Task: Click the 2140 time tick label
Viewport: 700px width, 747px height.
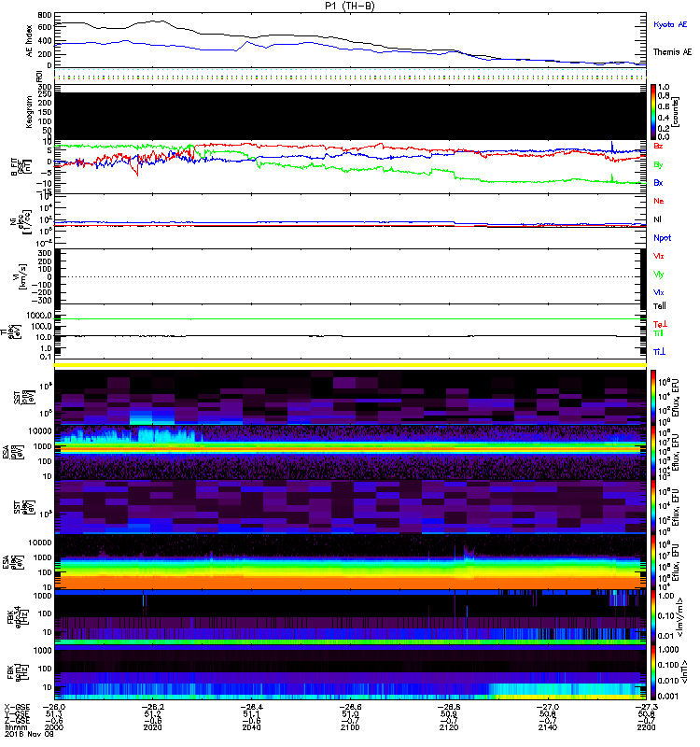Action: pyautogui.click(x=548, y=727)
